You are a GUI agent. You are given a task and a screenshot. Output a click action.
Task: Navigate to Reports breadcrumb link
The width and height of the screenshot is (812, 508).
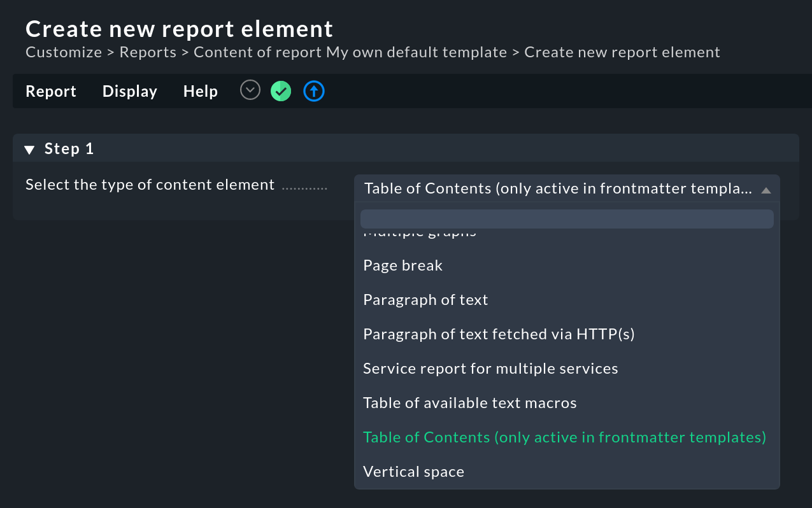click(148, 52)
